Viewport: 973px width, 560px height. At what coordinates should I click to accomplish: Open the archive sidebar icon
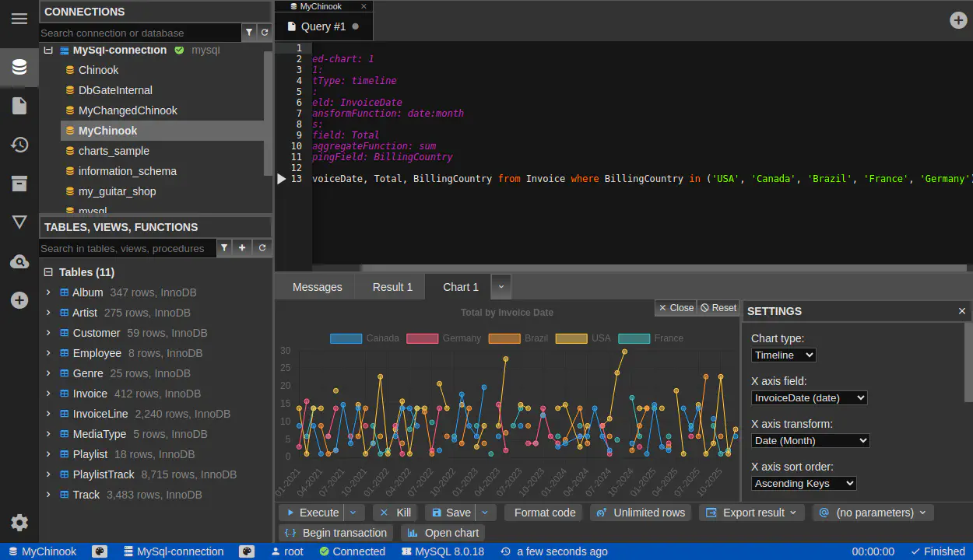click(x=19, y=184)
